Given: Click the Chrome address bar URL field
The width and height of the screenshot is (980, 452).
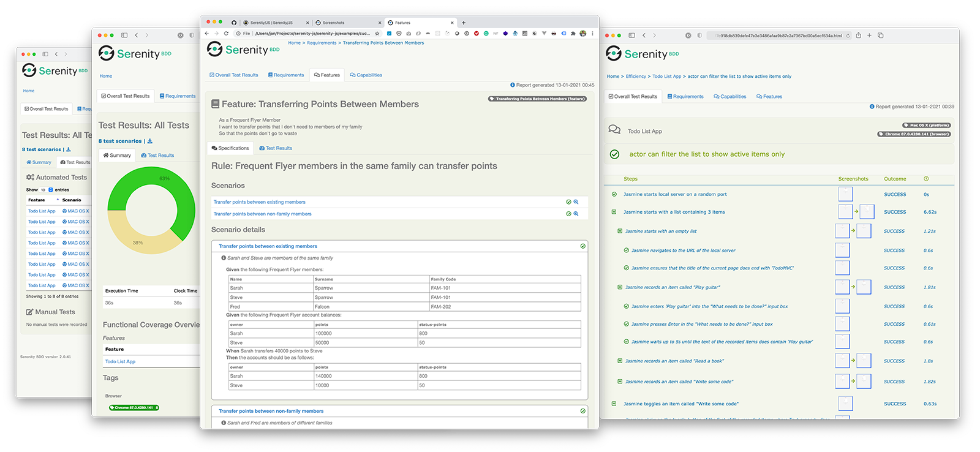Looking at the screenshot, I should tap(306, 34).
